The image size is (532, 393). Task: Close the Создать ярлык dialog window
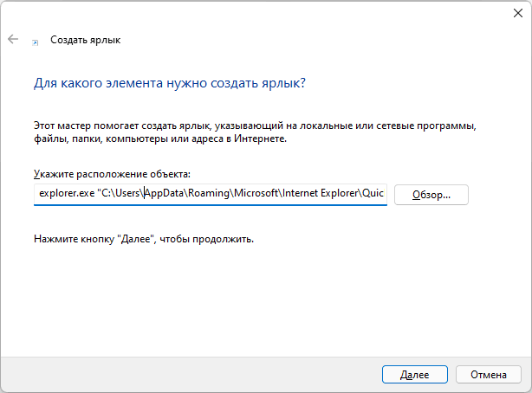(518, 13)
